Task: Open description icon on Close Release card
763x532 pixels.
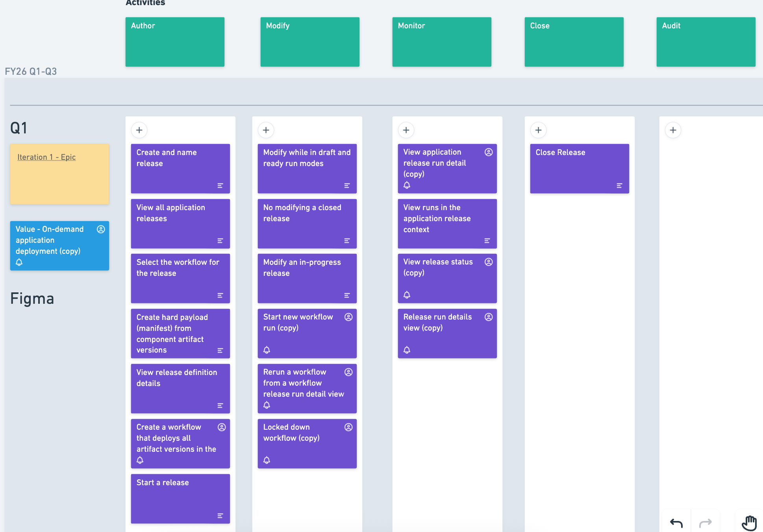Action: (x=620, y=186)
